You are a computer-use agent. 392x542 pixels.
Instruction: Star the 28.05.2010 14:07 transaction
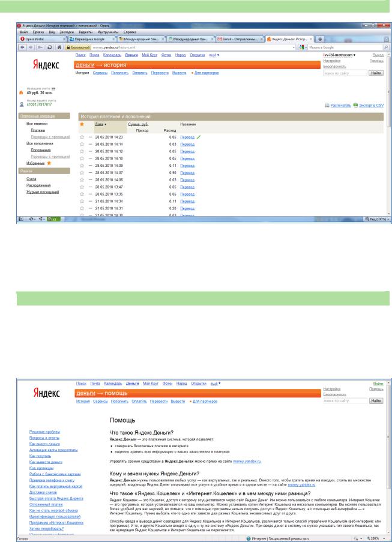82,172
